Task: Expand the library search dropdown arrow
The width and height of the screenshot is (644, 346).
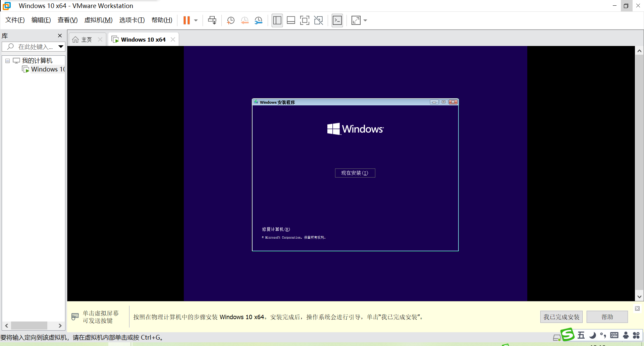Action: point(61,47)
